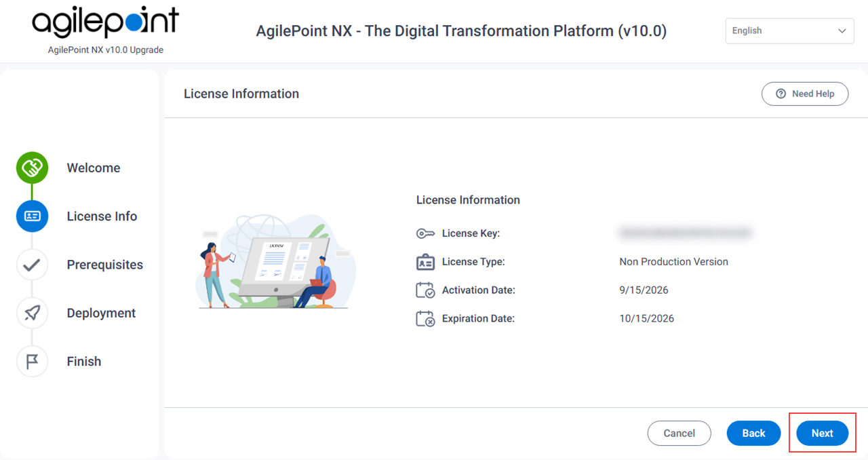Click the 'Non Production Version' value
The image size is (868, 460).
[673, 262]
